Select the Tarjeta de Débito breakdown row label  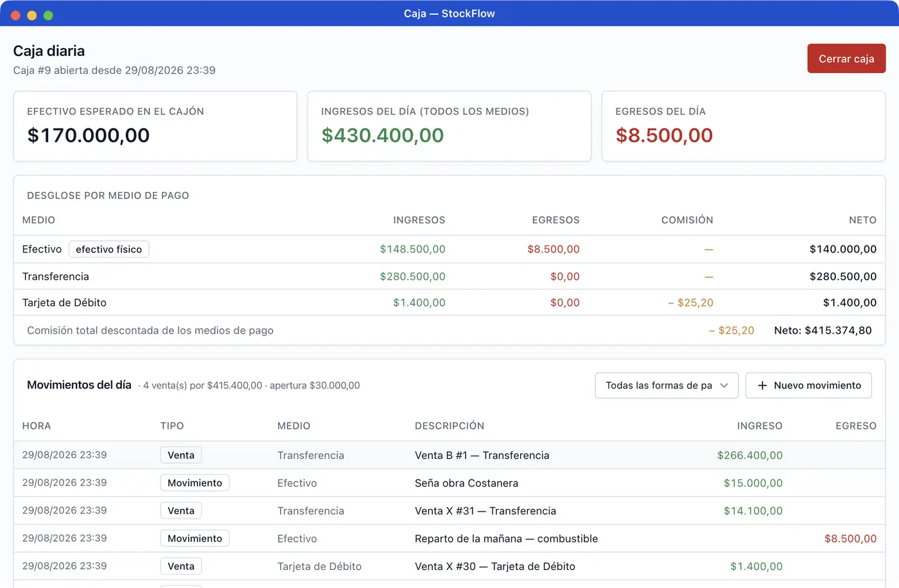(x=64, y=302)
